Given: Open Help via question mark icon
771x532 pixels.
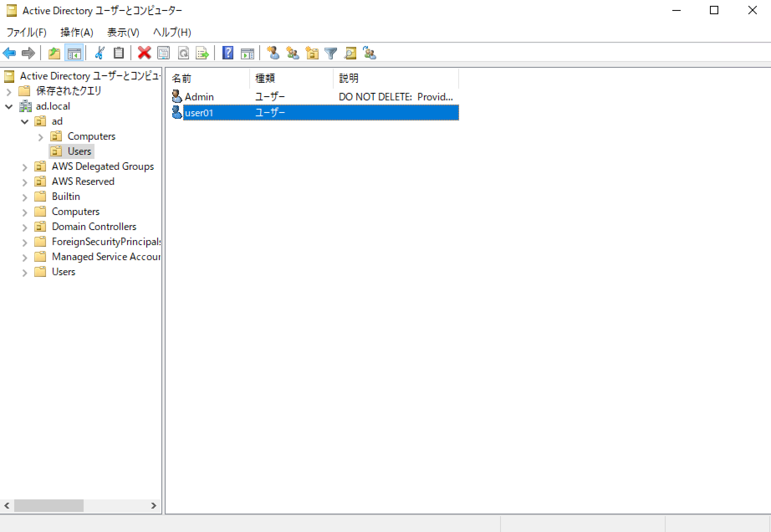Looking at the screenshot, I should [x=228, y=53].
